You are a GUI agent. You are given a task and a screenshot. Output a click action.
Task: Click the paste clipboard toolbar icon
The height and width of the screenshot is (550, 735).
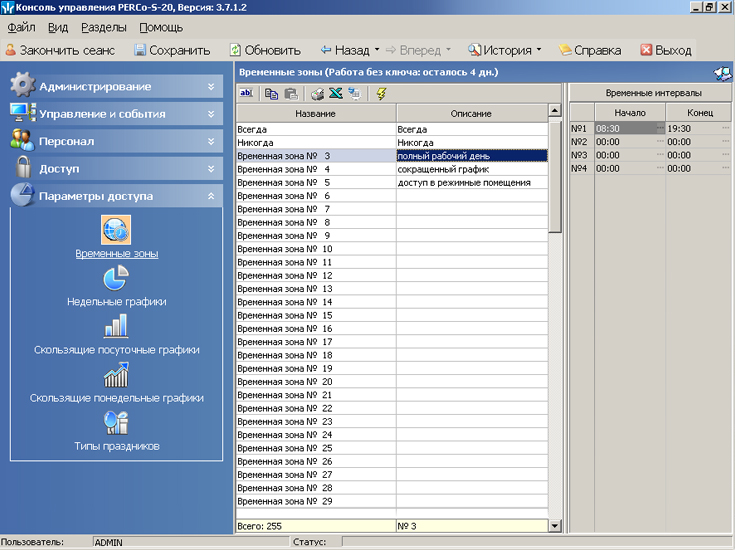click(x=291, y=94)
